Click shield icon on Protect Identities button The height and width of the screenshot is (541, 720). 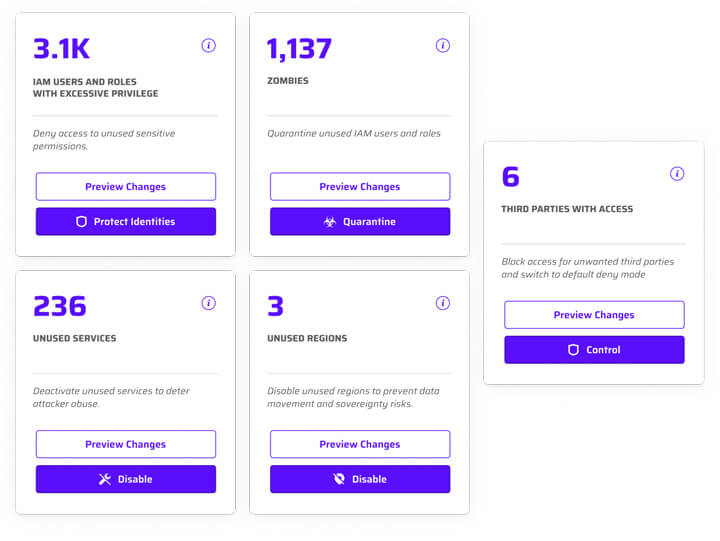tap(82, 222)
